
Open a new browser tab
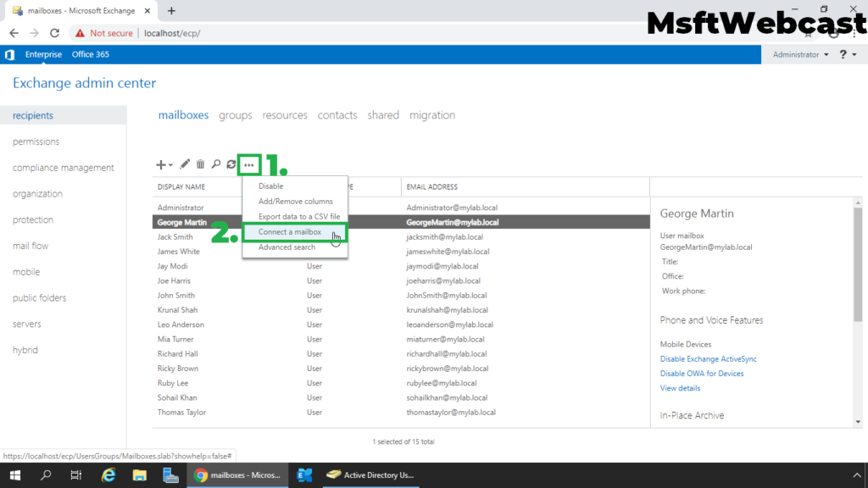click(171, 10)
